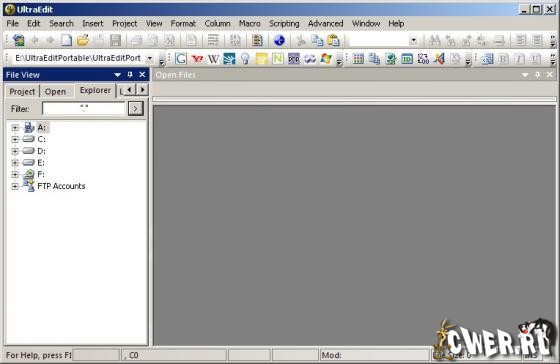This screenshot has height=364, width=560.
Task: Click the 123 number converter icon
Action: pos(423,59)
